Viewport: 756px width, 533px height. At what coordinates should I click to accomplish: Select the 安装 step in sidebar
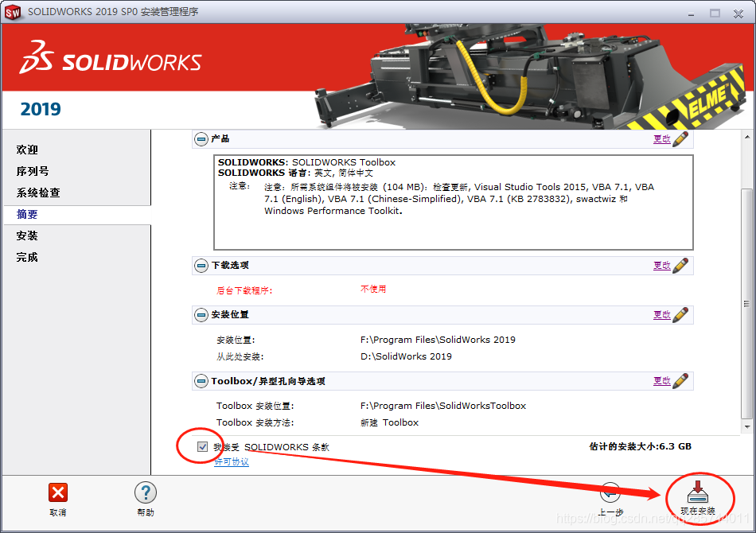pyautogui.click(x=27, y=235)
